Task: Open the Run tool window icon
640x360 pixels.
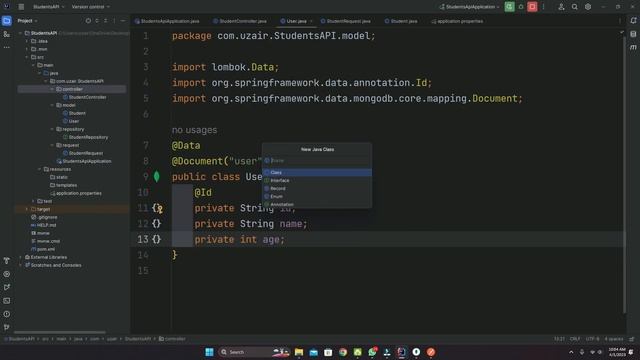Action: 7,287
